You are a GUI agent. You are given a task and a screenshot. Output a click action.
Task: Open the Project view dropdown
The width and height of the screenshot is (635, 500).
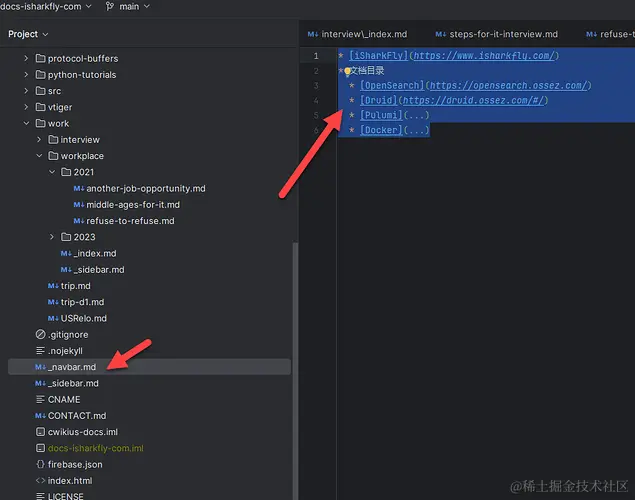tap(28, 34)
